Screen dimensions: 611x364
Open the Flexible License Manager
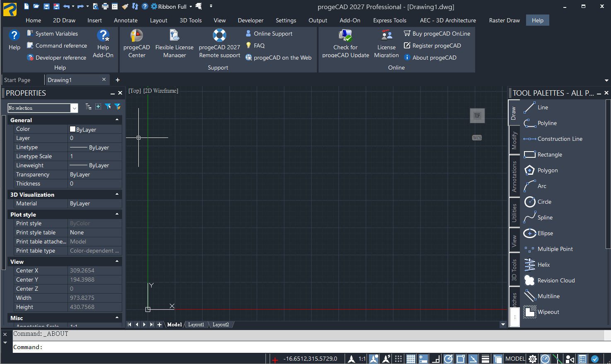tap(174, 43)
